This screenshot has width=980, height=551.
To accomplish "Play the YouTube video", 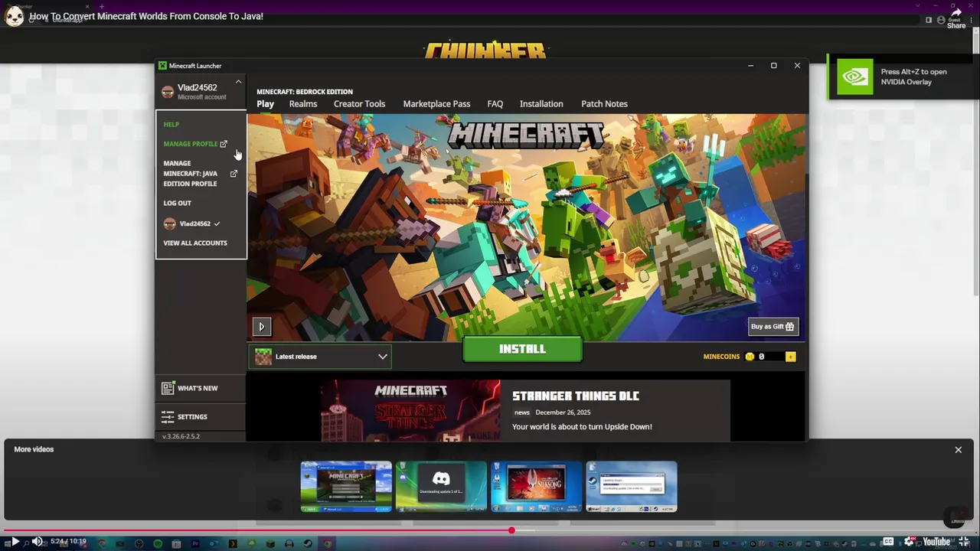I will click(x=15, y=542).
